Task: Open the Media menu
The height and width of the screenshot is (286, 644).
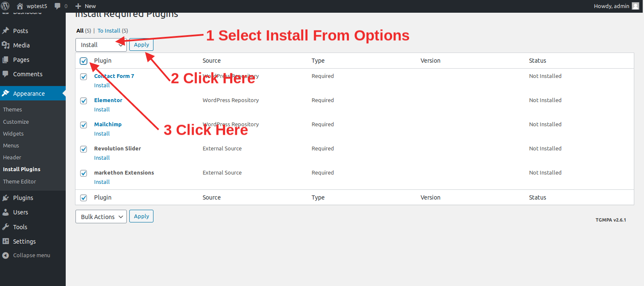Action: coord(21,45)
